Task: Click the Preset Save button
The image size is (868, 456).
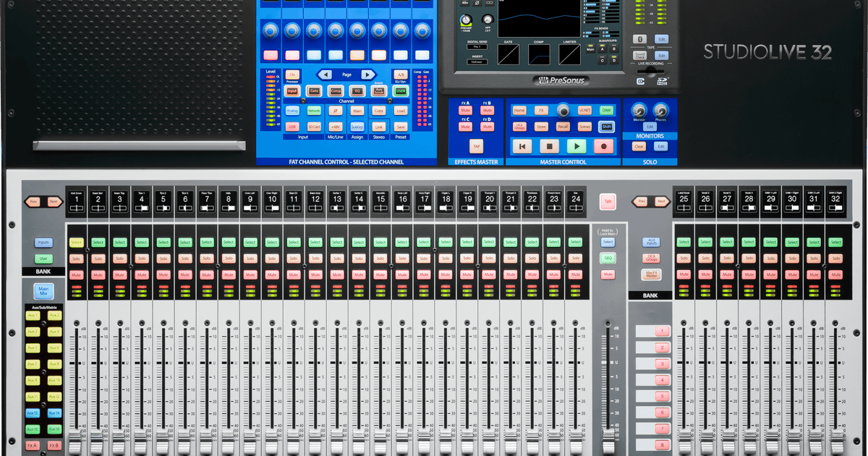Action: point(401,127)
